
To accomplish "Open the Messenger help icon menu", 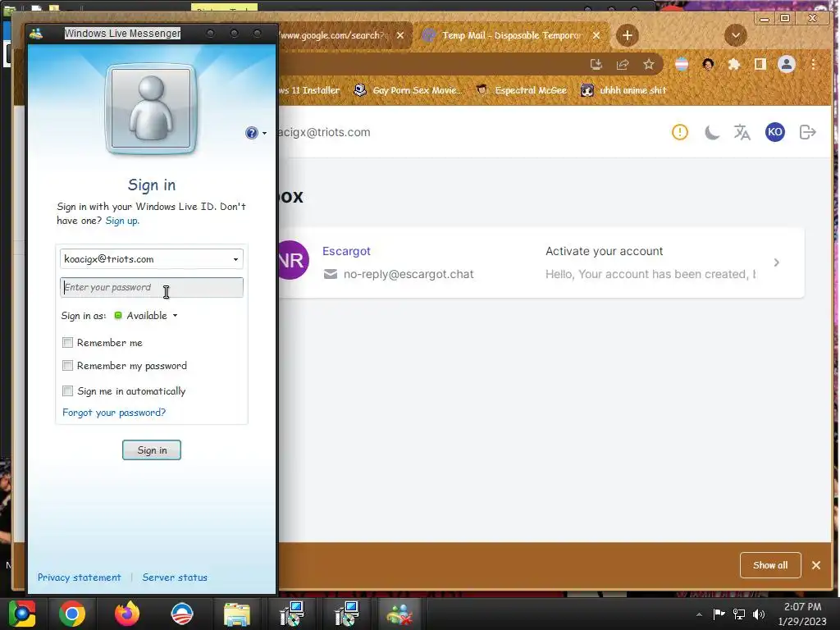I will point(256,133).
